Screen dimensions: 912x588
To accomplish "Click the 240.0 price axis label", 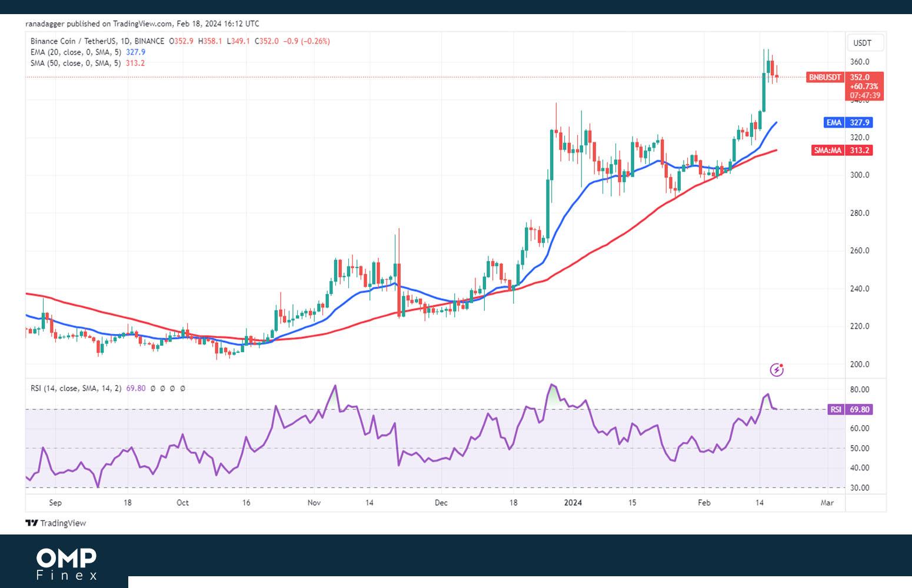I will [860, 289].
